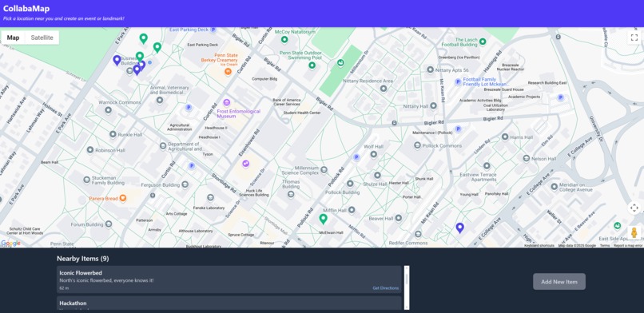Click the map camera pan control
This screenshot has height=313, width=644.
tap(634, 208)
